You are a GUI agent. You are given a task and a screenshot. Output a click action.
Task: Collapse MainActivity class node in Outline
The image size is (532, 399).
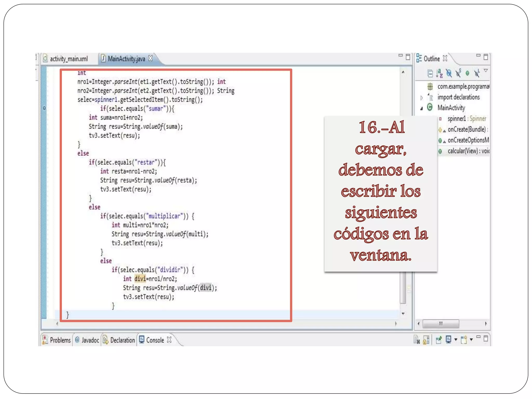(422, 109)
